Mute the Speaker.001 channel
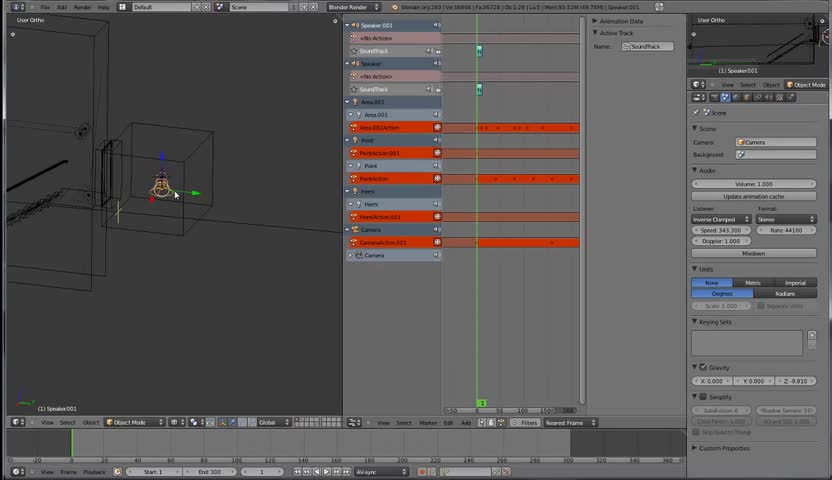The height and width of the screenshot is (480, 832). click(436, 25)
